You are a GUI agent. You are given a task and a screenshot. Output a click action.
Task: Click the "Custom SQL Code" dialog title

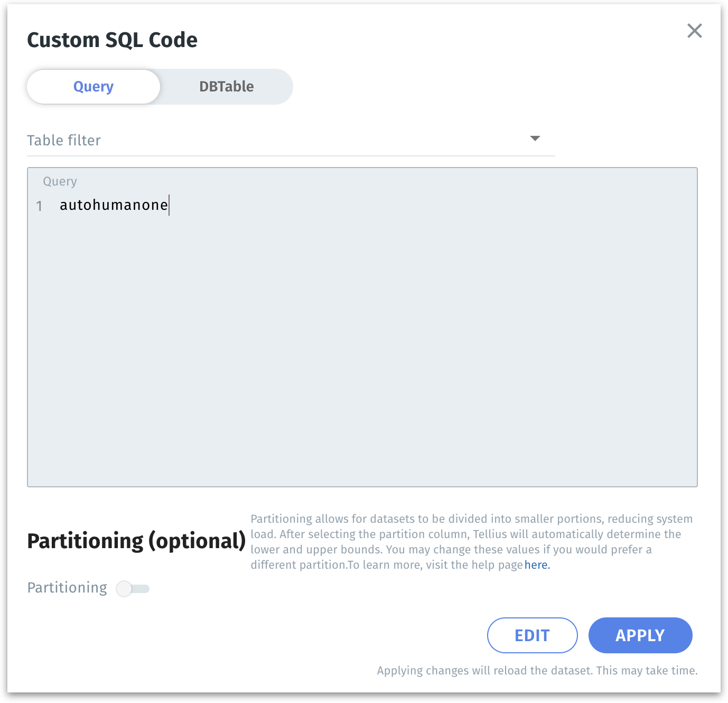112,40
